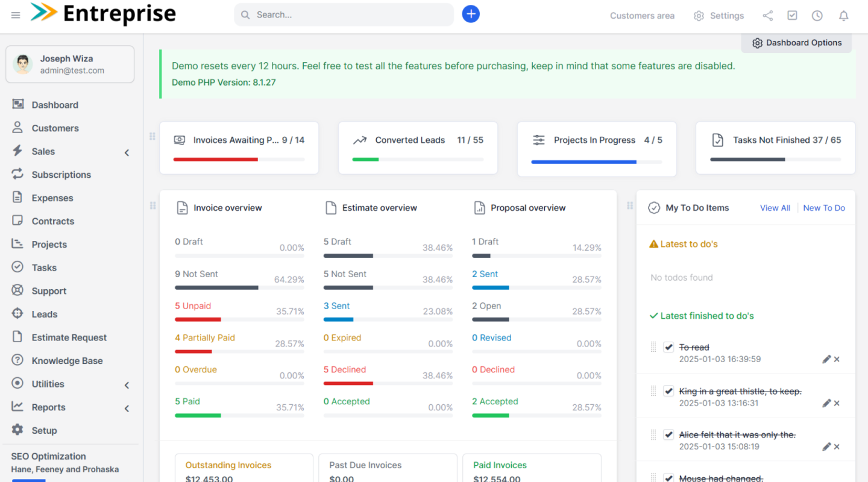Click the clock timers icon in header
868x482 pixels.
pyautogui.click(x=817, y=16)
